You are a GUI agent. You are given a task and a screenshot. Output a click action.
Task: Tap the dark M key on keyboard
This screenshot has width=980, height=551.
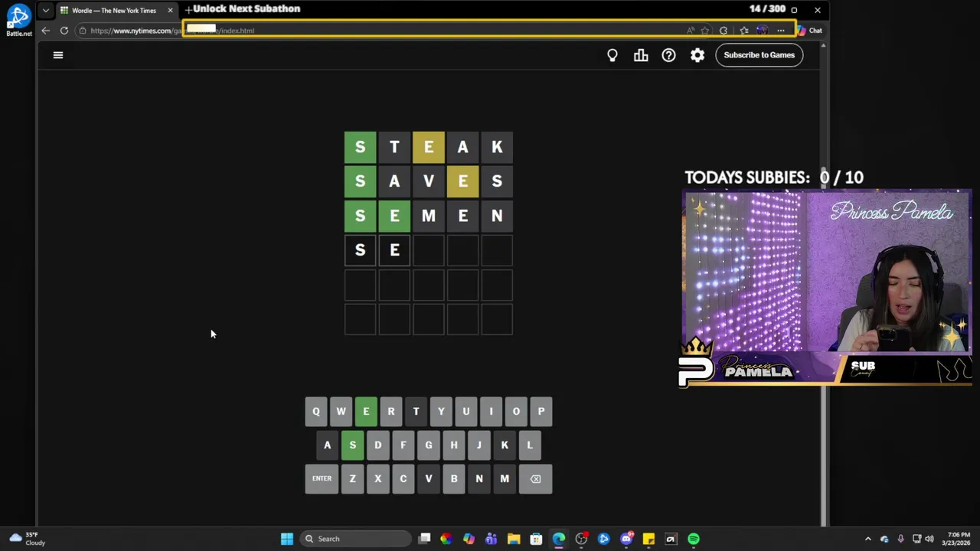pyautogui.click(x=505, y=479)
